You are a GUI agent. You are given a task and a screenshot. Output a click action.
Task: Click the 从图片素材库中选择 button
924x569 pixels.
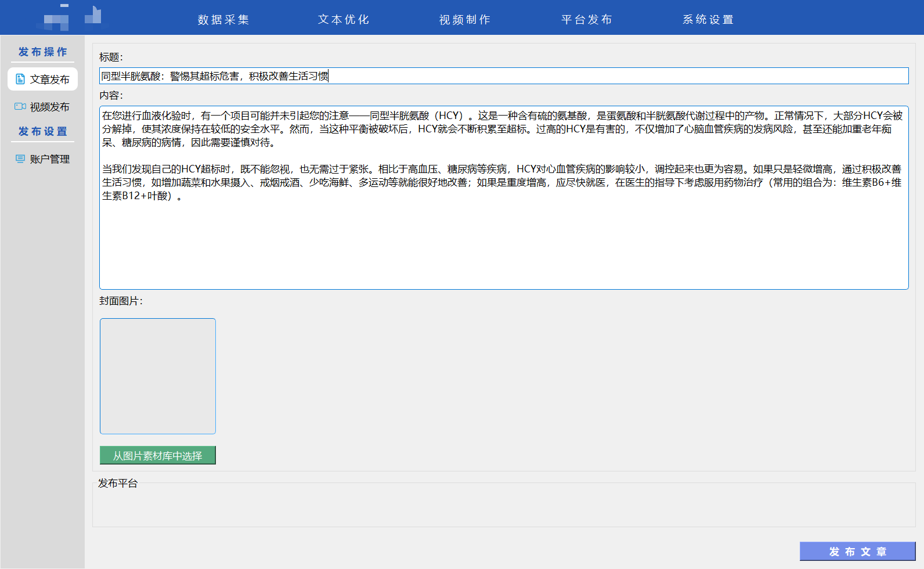[x=158, y=456]
